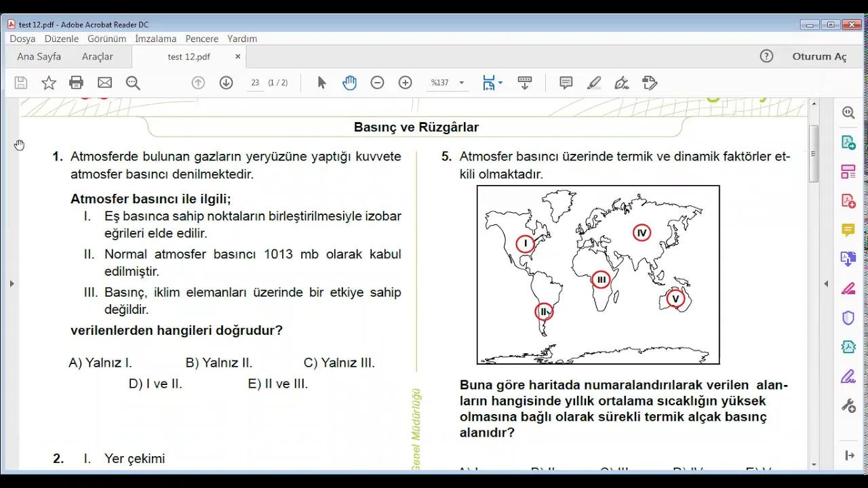Open search tool in right pane

[848, 113]
